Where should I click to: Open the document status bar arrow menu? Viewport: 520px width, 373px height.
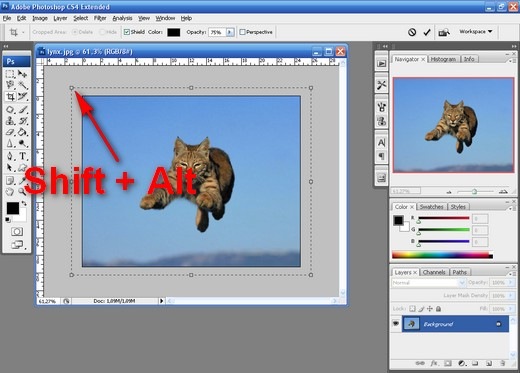pyautogui.click(x=161, y=301)
